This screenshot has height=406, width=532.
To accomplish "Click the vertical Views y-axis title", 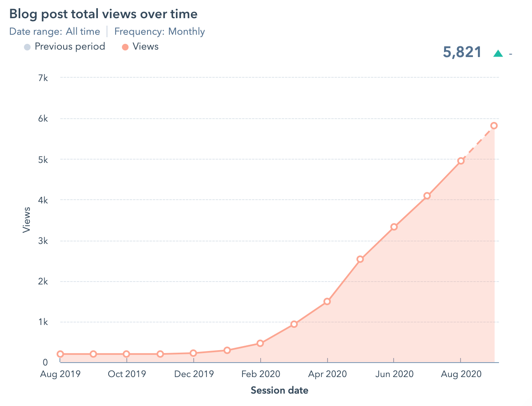I will (x=26, y=220).
